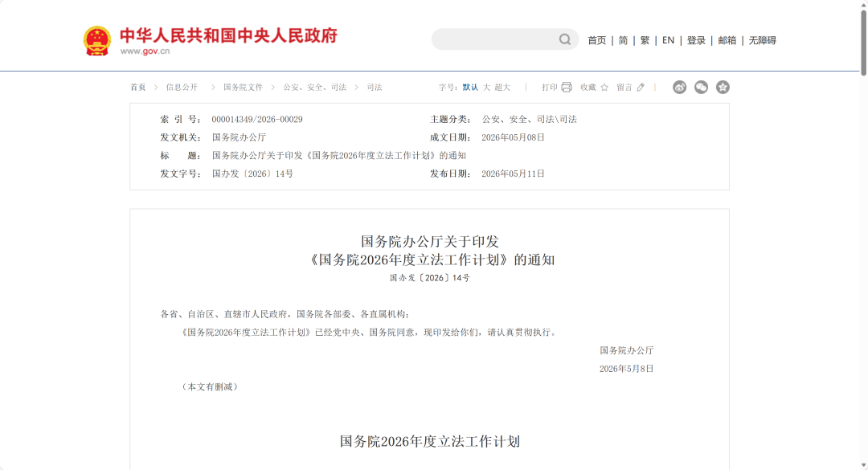
Task: Click 中华人民共和国中央人民政府 site title
Action: click(228, 35)
